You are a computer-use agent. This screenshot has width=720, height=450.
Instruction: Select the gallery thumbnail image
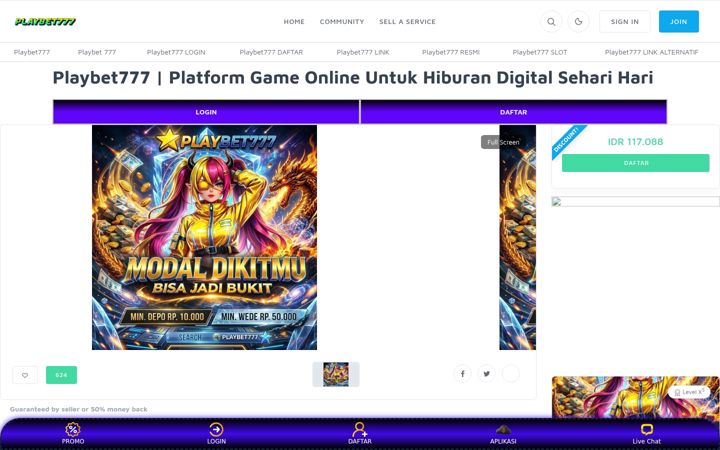(336, 374)
